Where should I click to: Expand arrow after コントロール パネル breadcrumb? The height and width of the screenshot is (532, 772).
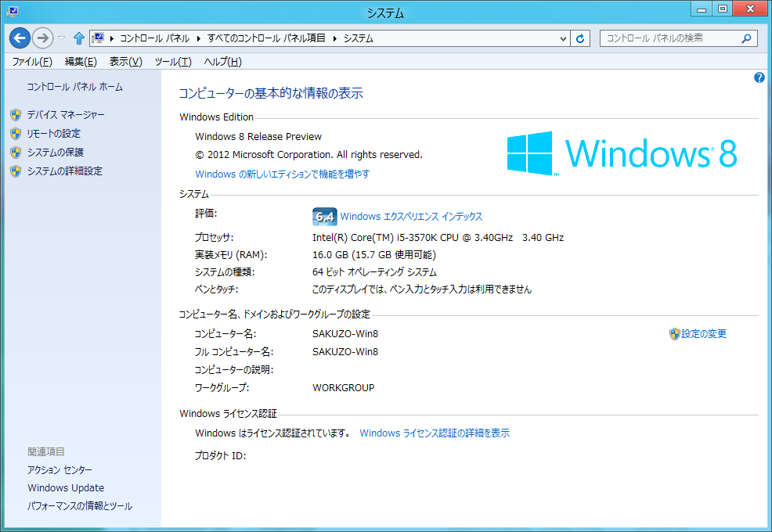pyautogui.click(x=198, y=38)
